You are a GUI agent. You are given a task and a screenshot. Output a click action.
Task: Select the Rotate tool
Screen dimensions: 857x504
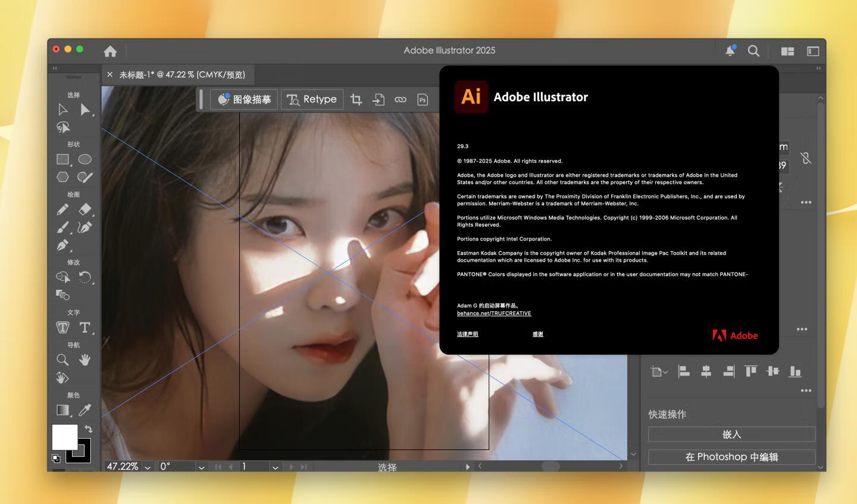pos(85,277)
